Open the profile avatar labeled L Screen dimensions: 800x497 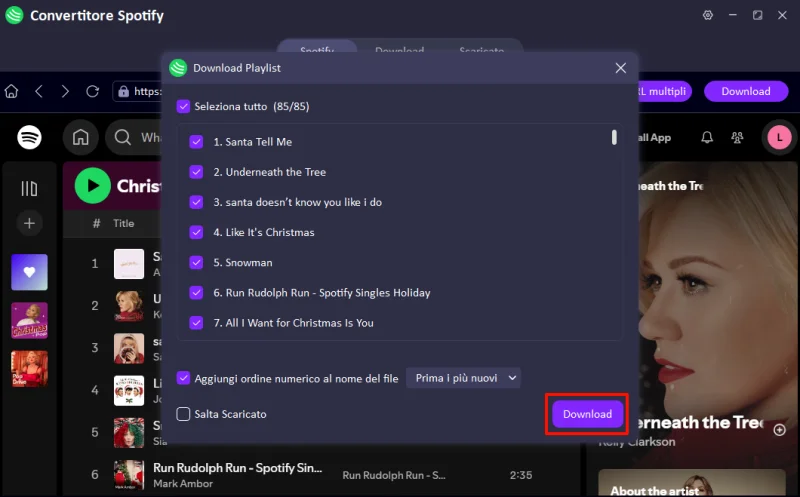pyautogui.click(x=779, y=137)
